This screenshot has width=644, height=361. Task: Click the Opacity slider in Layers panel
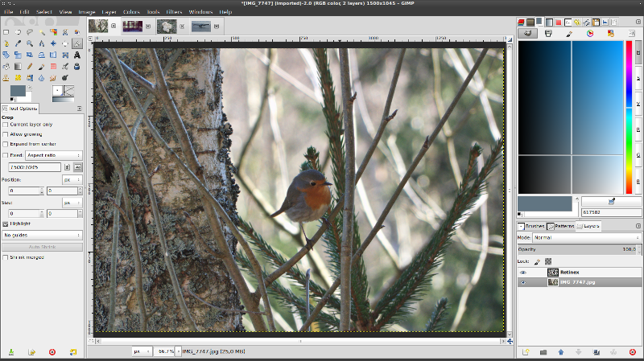[x=578, y=249]
